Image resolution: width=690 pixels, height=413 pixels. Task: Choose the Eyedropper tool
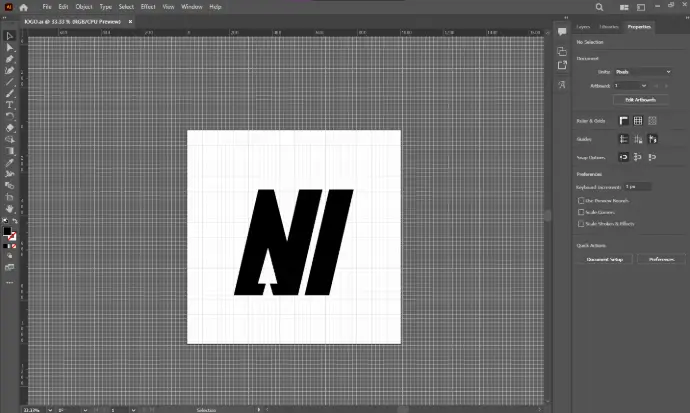coord(9,162)
